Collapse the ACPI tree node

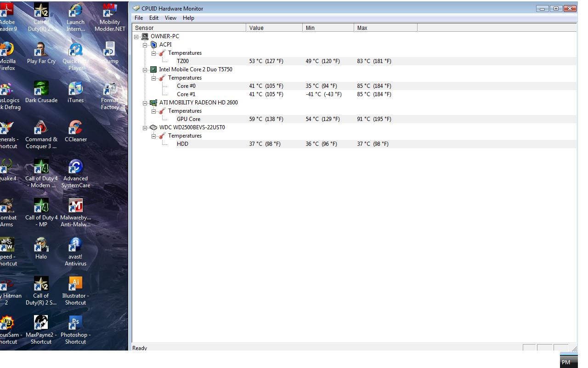point(145,45)
